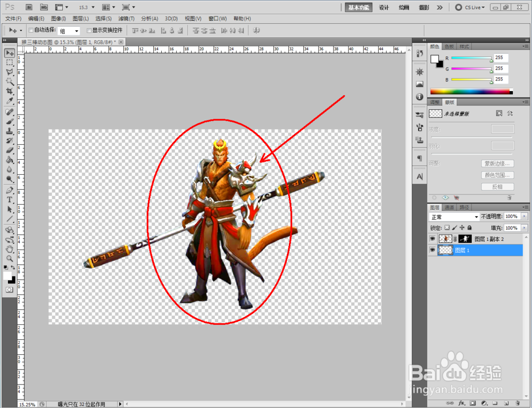Select the Eraser tool

(10, 150)
